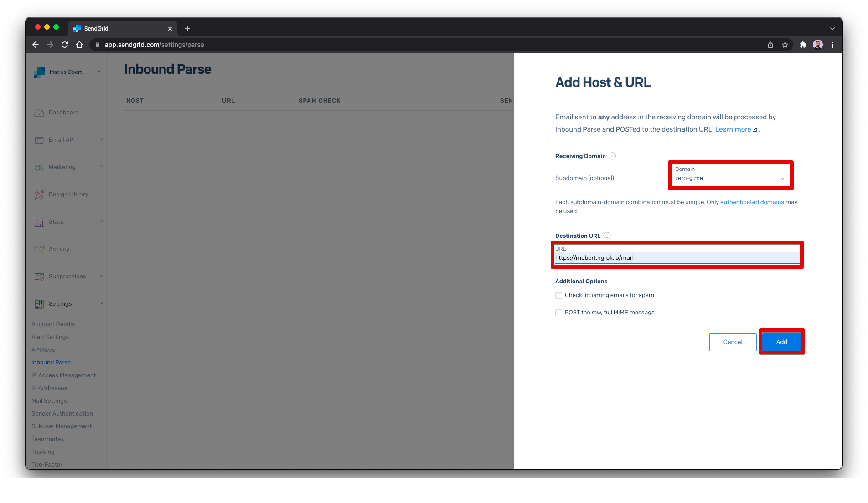Expand the Stats section chevron
The width and height of the screenshot is (868, 503).
coord(101,221)
